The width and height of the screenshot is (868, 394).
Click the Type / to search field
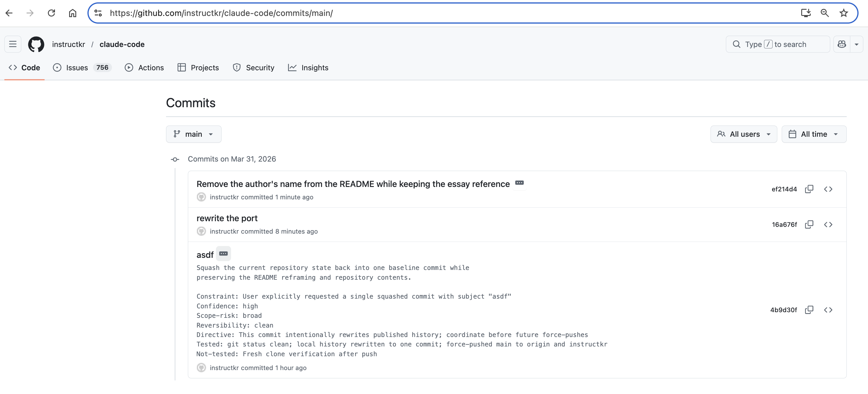coord(777,44)
